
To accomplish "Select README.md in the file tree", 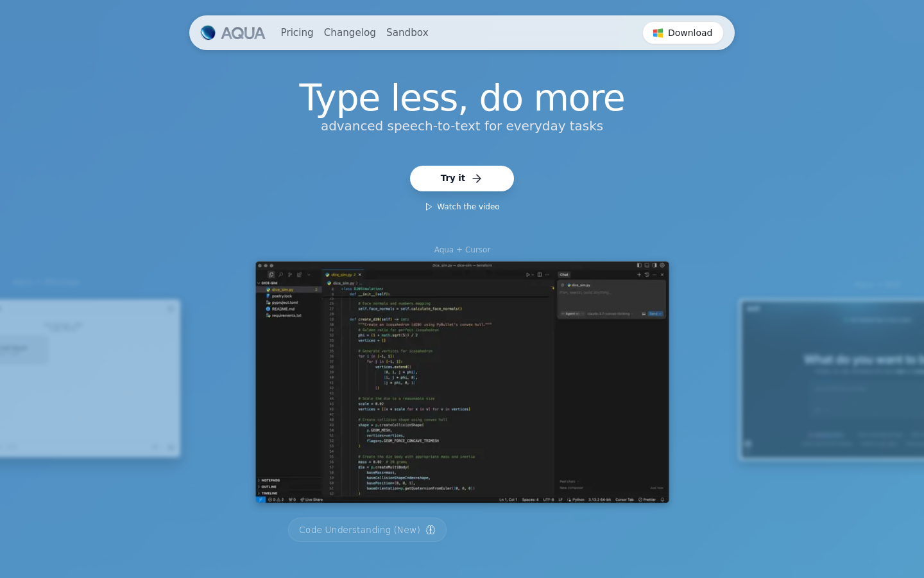I will point(289,309).
